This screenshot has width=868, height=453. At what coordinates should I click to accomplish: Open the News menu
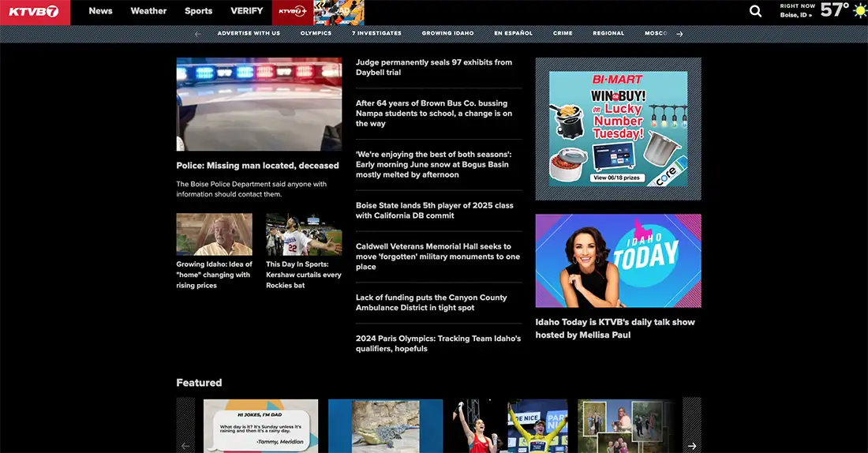(100, 11)
